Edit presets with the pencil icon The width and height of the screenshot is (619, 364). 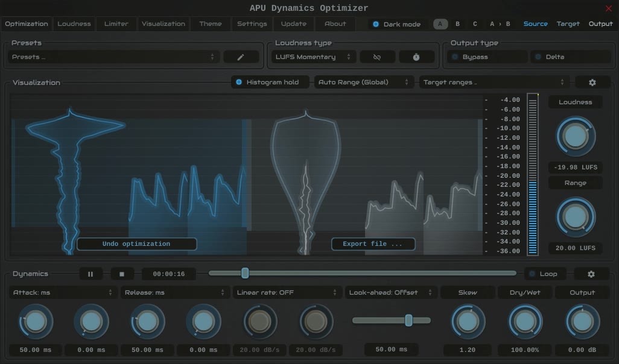pyautogui.click(x=241, y=57)
